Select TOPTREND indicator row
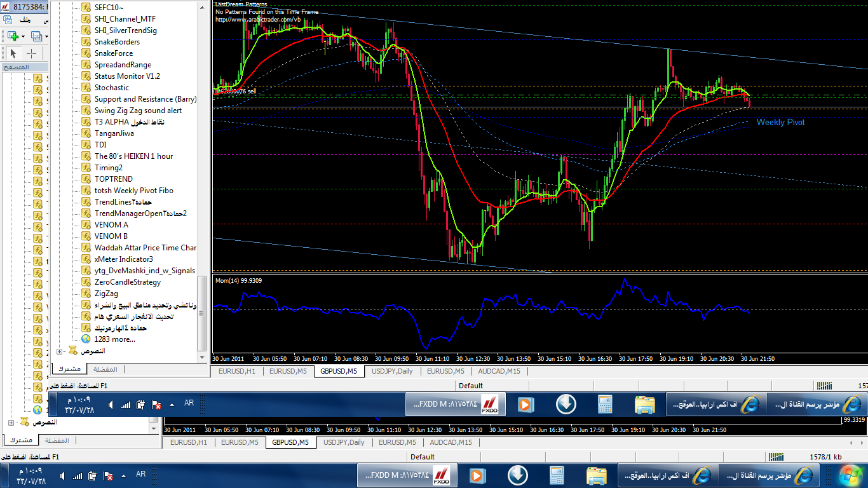Viewport: 868px width, 488px height. point(114,179)
